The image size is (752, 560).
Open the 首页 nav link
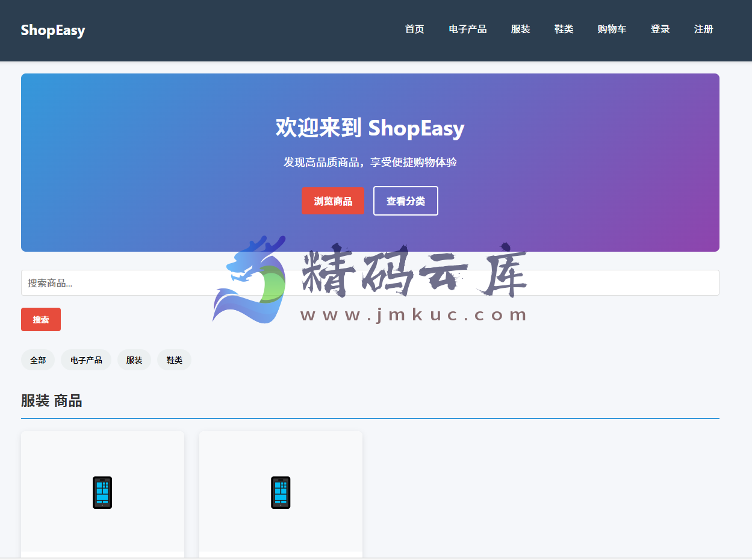[415, 29]
